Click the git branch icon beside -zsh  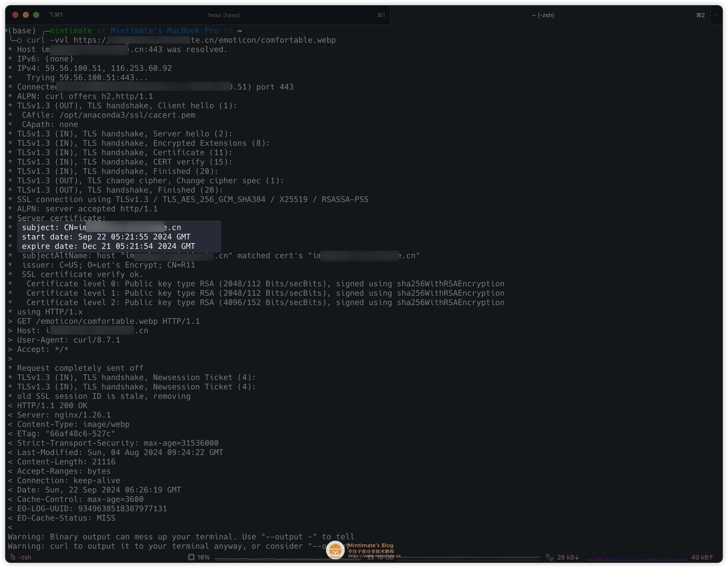coord(13,557)
